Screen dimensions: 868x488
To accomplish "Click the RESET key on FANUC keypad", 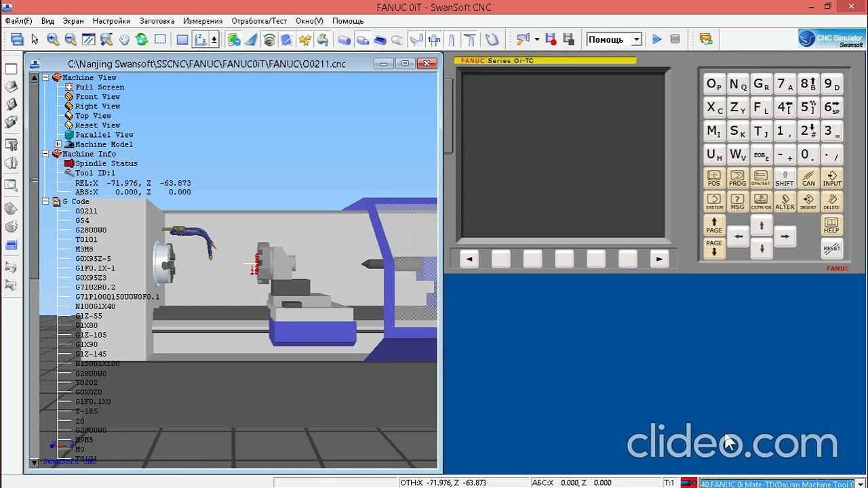I will pos(831,249).
